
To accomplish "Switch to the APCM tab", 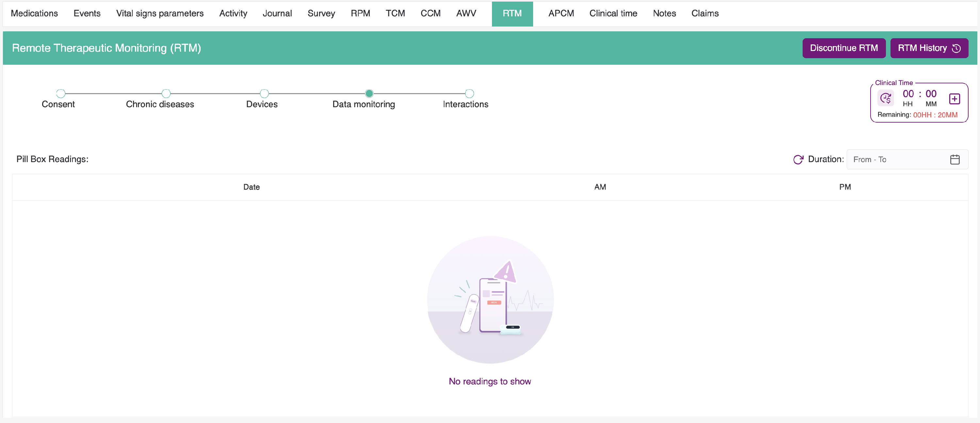I will pyautogui.click(x=561, y=13).
